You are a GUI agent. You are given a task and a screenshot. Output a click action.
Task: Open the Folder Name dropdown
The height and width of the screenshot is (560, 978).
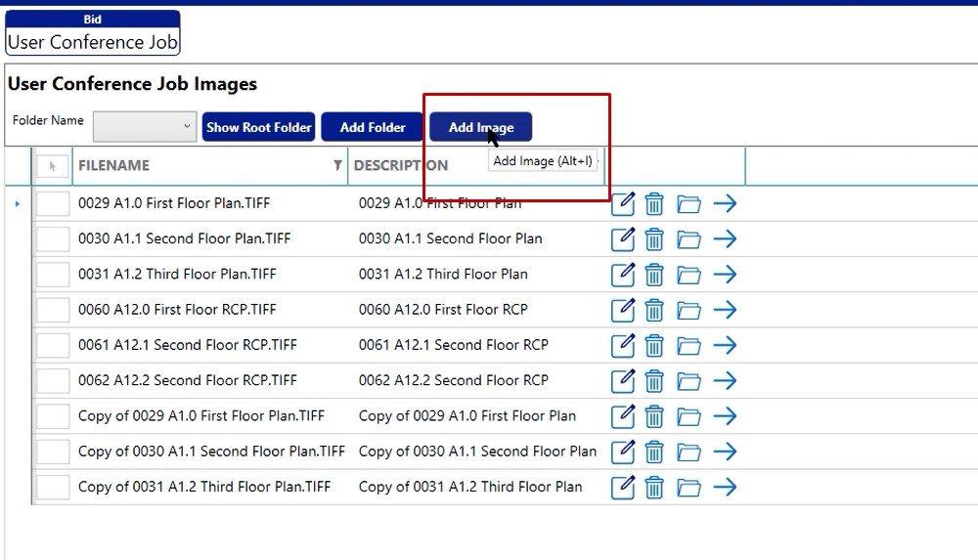145,126
